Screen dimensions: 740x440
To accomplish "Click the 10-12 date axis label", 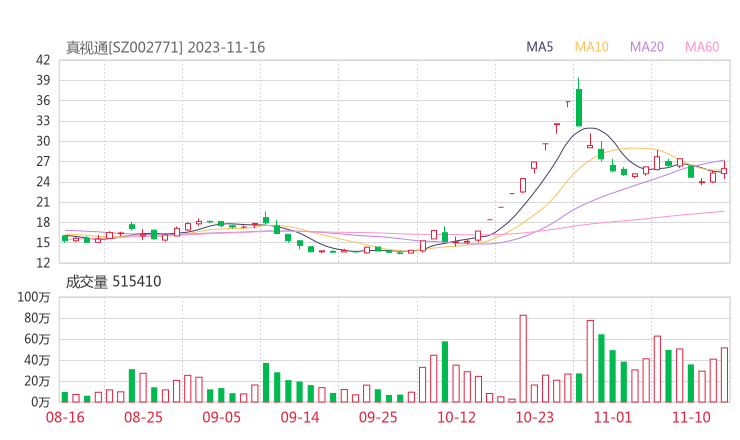I will [456, 417].
